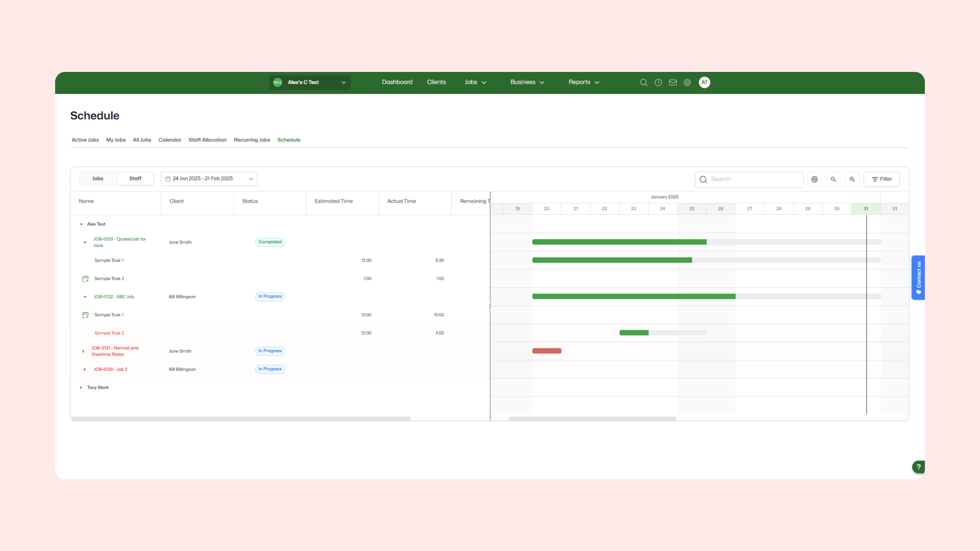
Task: Expand JOB-0131 Normal and Overtime Rates
Action: pos(84,351)
